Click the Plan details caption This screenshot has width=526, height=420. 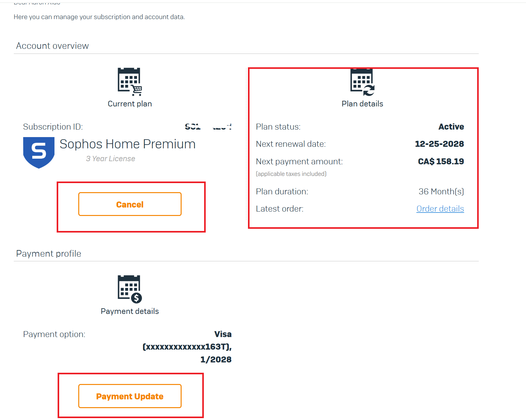click(x=362, y=104)
